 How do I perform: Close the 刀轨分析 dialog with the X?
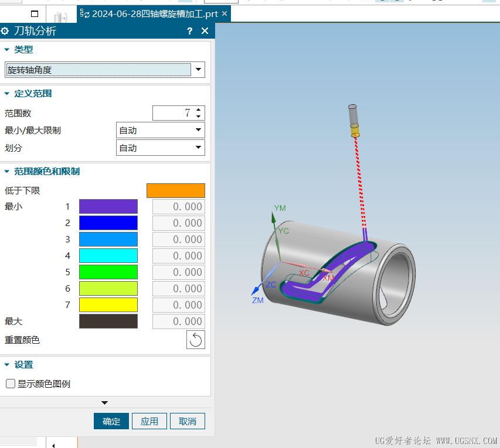[x=205, y=31]
